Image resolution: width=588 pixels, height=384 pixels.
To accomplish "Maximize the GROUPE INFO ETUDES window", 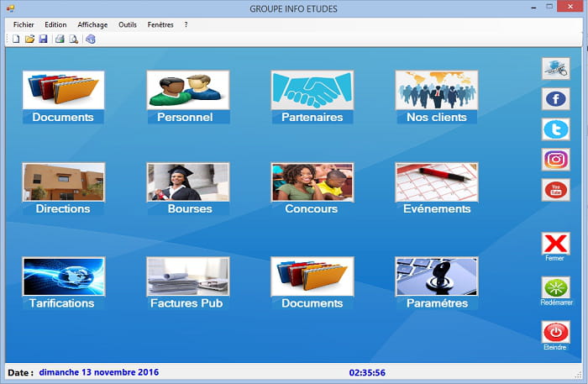I will (x=549, y=7).
